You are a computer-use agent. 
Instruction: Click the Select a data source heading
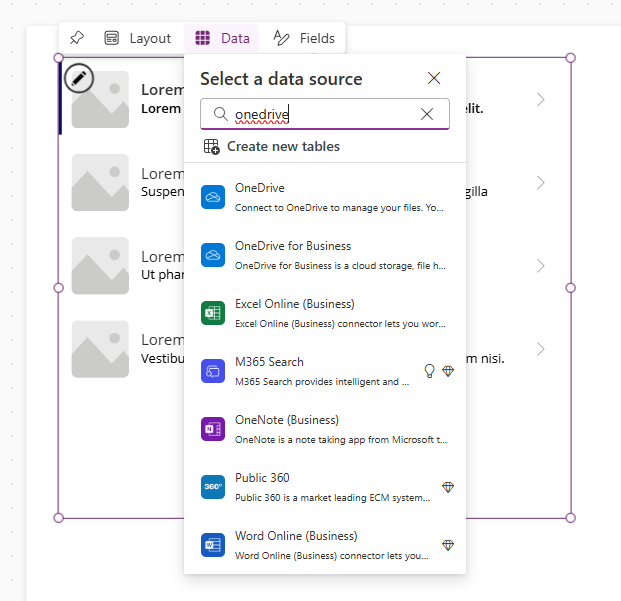click(x=281, y=79)
